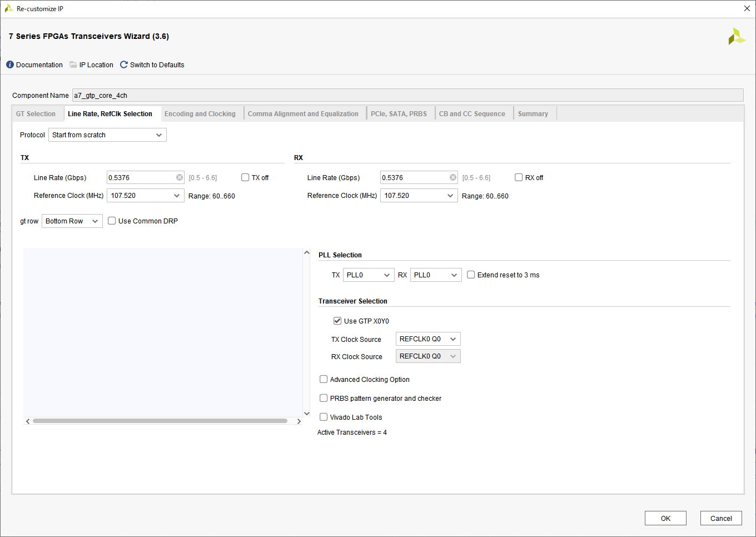Open PCIe, SATA, PRBS tab
Viewport: 756px width, 537px height.
point(399,114)
